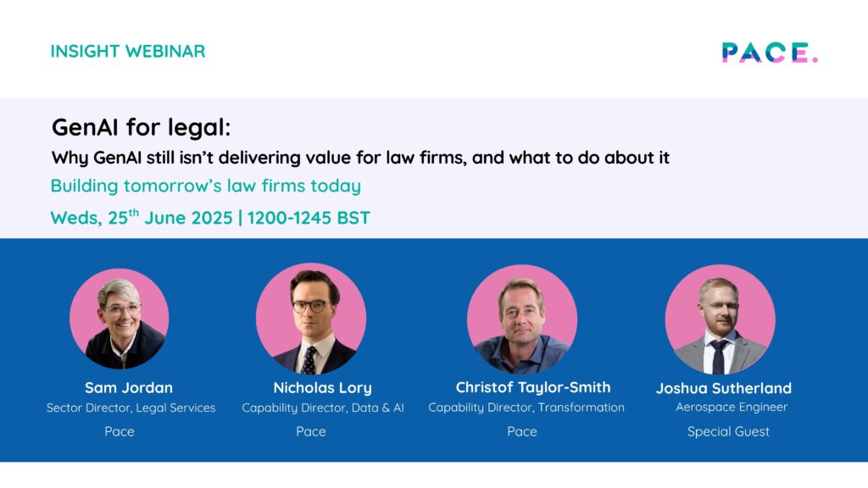Select Nicholas Lory's profile photo

click(311, 319)
